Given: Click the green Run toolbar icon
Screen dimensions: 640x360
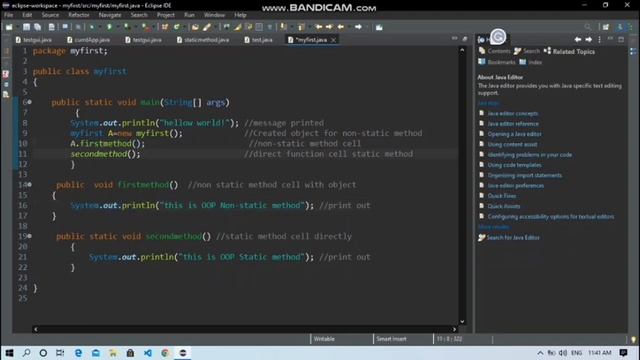Looking at the screenshot, I should tap(109, 27).
